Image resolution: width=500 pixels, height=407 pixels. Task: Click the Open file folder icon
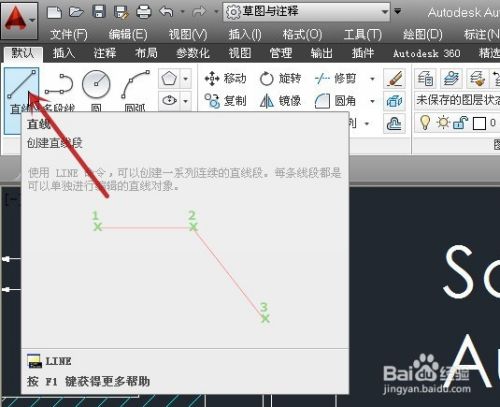[76, 12]
